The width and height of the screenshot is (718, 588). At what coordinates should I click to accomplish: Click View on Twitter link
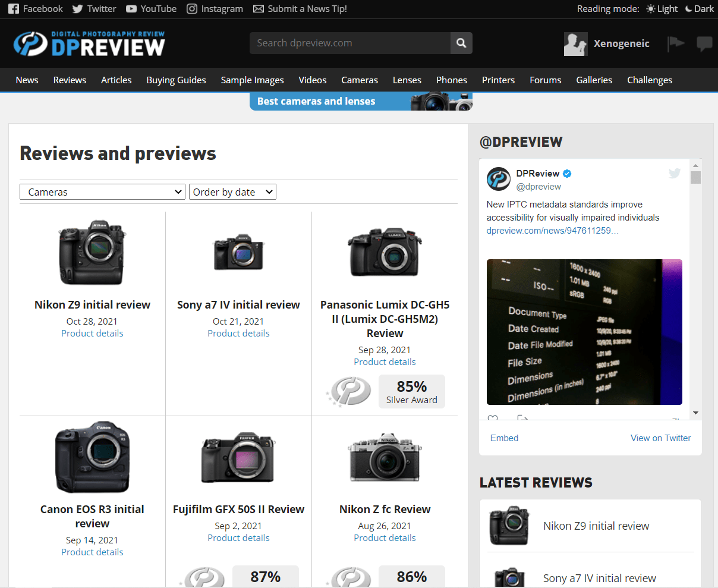tap(660, 438)
